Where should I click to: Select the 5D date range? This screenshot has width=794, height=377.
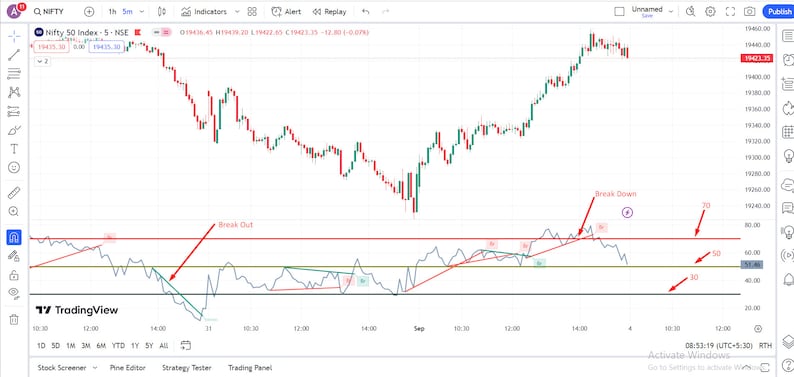[56, 346]
